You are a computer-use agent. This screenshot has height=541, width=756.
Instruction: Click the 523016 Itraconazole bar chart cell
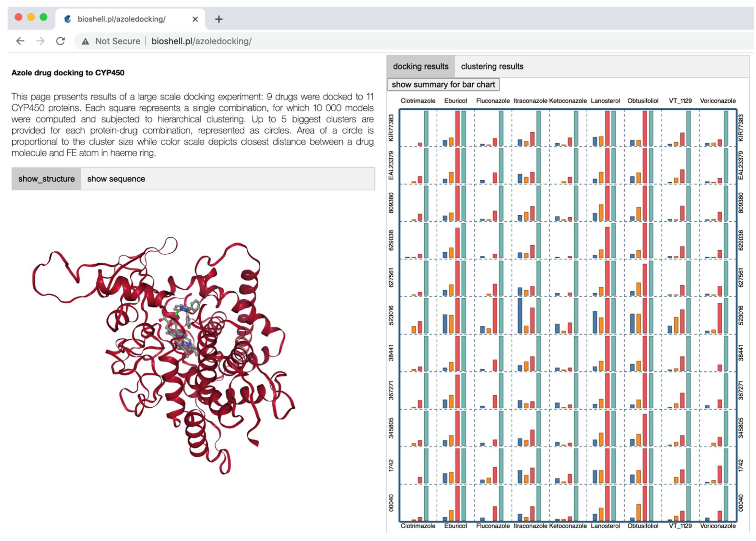pos(530,315)
